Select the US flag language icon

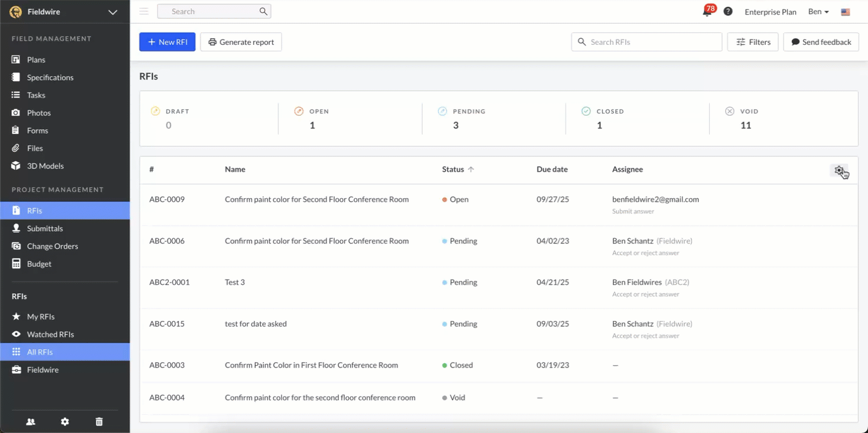pyautogui.click(x=846, y=12)
